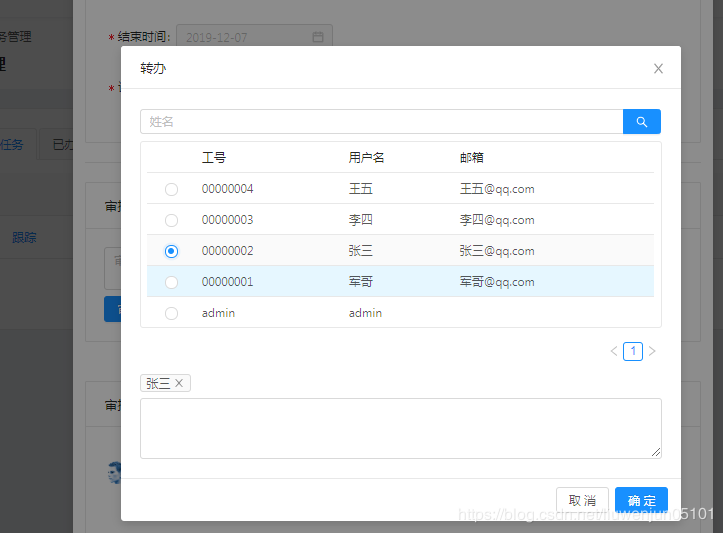Viewport: 723px width, 533px height.
Task: Select radio button for 00000001 军哥
Action: [x=172, y=282]
